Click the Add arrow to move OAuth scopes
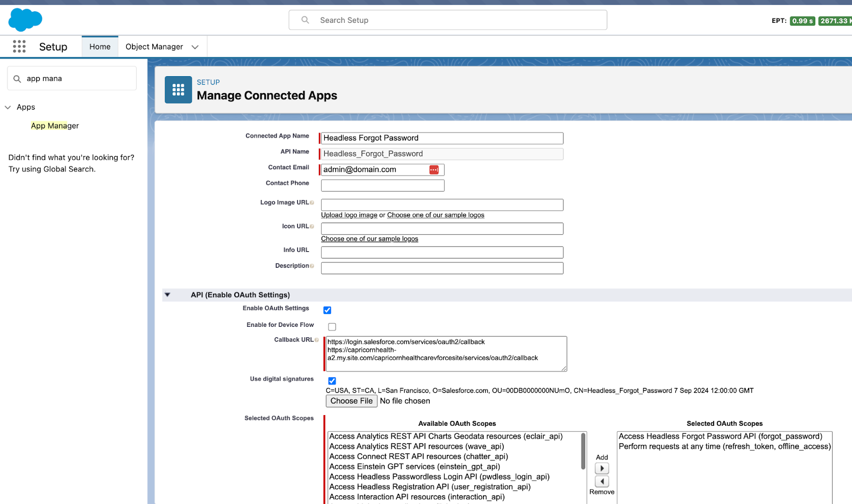852x504 pixels. click(x=601, y=468)
